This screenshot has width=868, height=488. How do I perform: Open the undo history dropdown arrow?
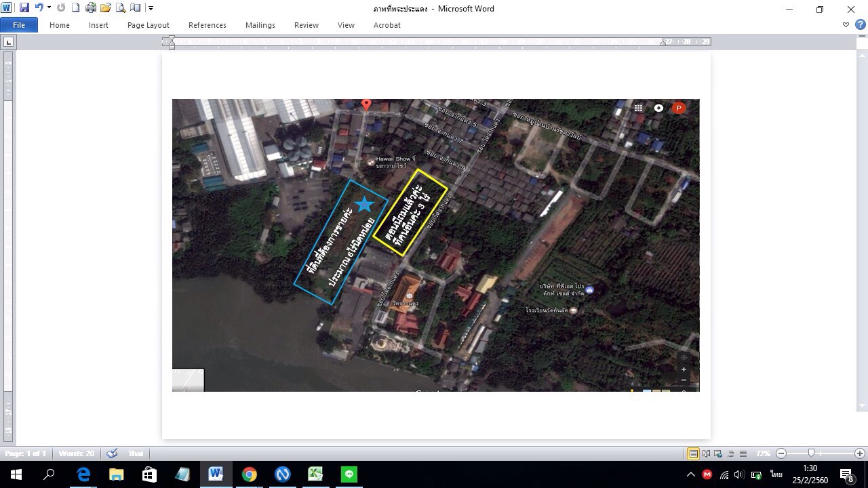point(49,8)
